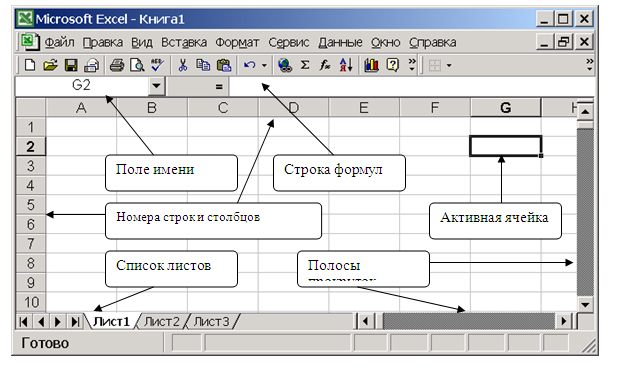Create a new workbook with the New icon
This screenshot has height=369, width=617.
pos(30,65)
